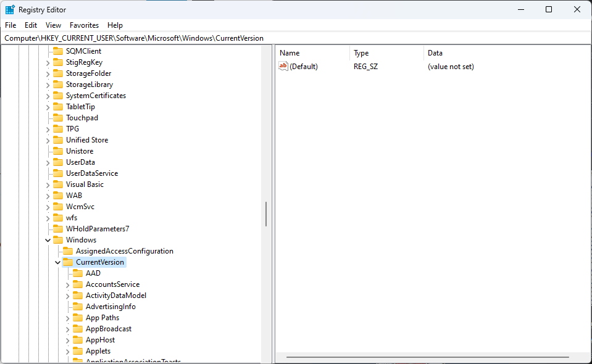This screenshot has width=592, height=364.
Task: Open the Favorites menu
Action: pos(84,25)
